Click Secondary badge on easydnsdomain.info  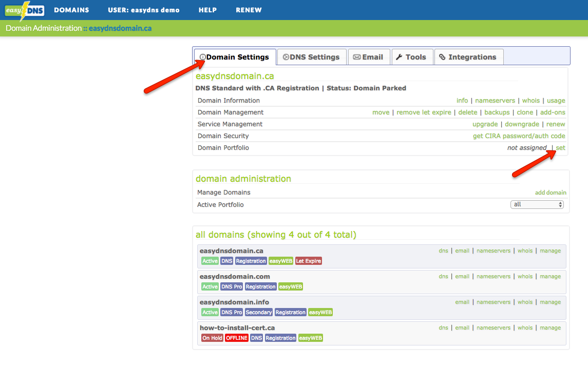click(258, 313)
